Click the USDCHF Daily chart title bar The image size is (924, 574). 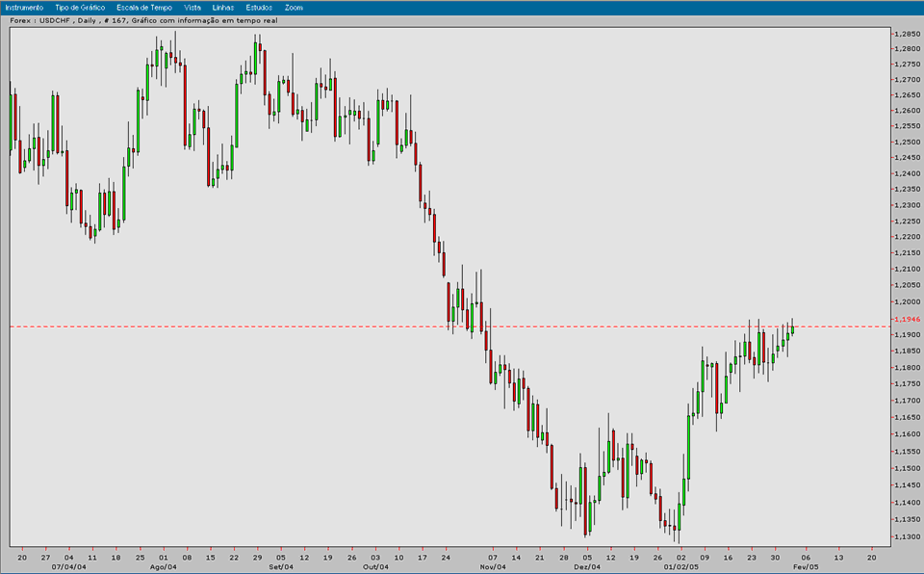144,20
